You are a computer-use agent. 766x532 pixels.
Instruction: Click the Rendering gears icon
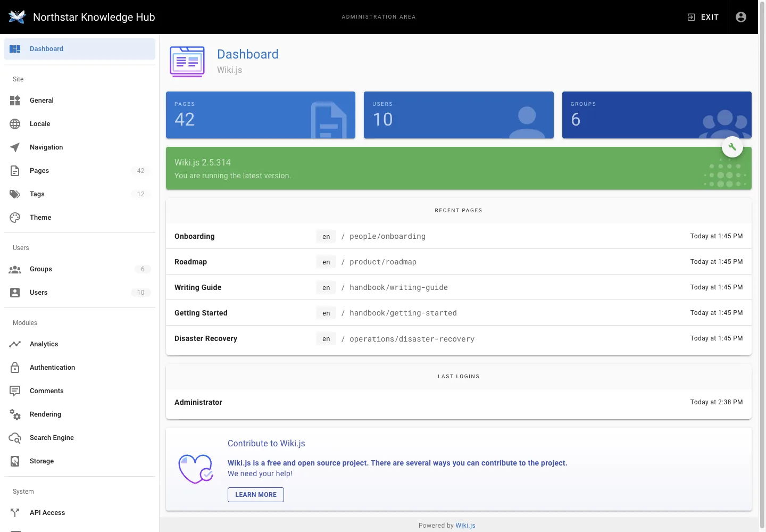click(15, 414)
